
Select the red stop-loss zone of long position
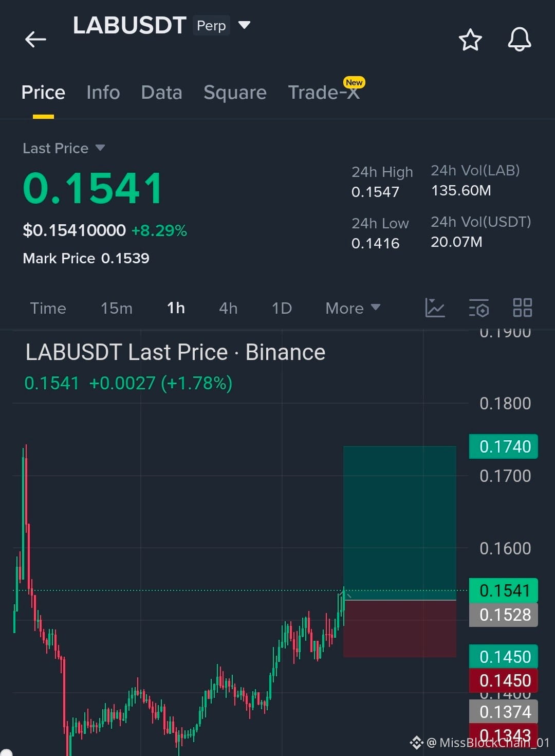click(400, 628)
